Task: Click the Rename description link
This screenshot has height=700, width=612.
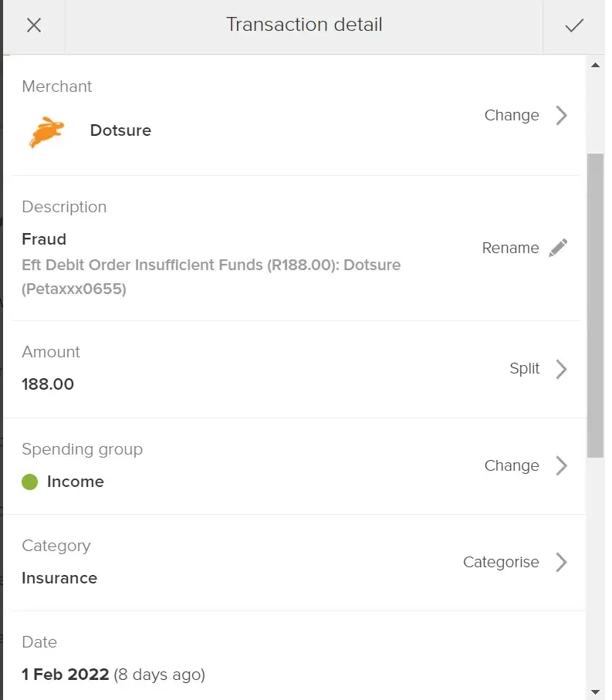Action: (510, 248)
